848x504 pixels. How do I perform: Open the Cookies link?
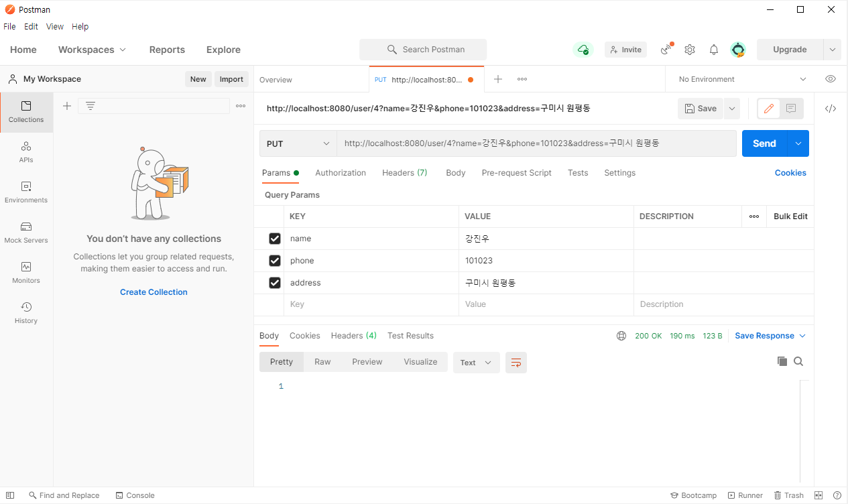point(790,173)
